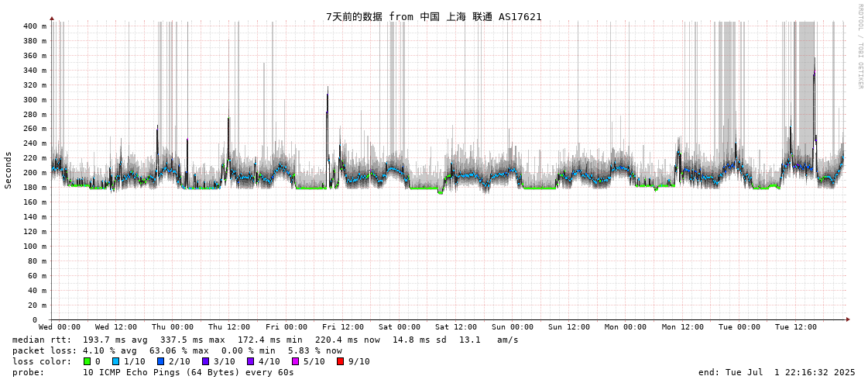The height and width of the screenshot is (383, 868).
Task: Click the red 9/10 loss color swatch
Action: (x=340, y=361)
